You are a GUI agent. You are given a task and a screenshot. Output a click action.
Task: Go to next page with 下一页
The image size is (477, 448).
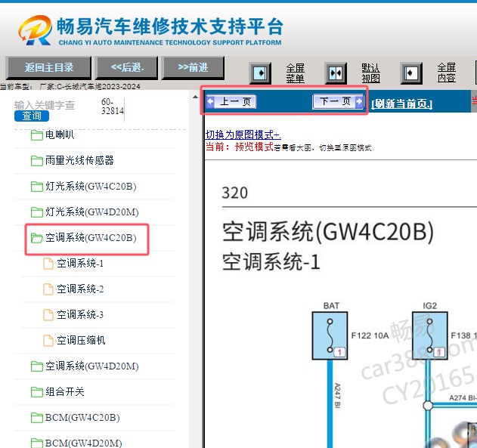point(338,101)
